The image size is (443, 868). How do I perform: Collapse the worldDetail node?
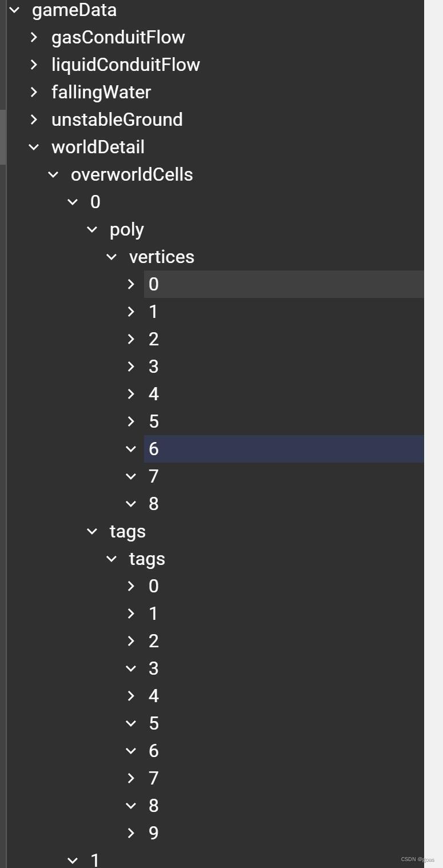[x=34, y=147]
